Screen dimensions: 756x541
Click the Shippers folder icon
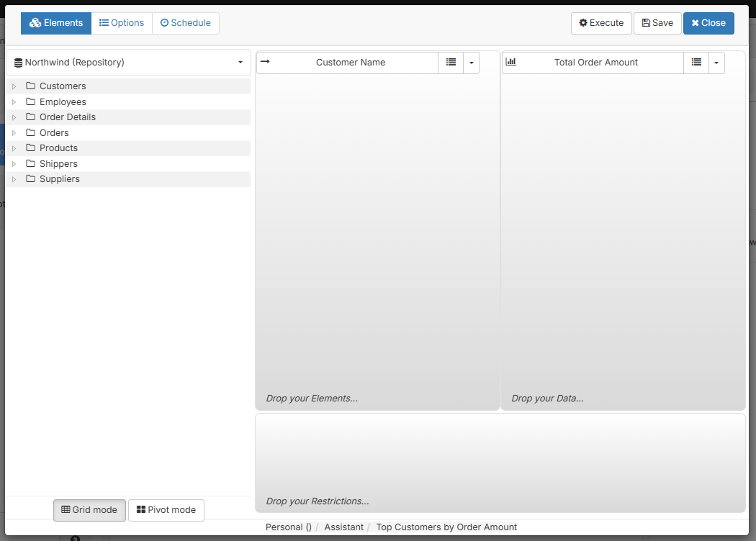pos(30,163)
